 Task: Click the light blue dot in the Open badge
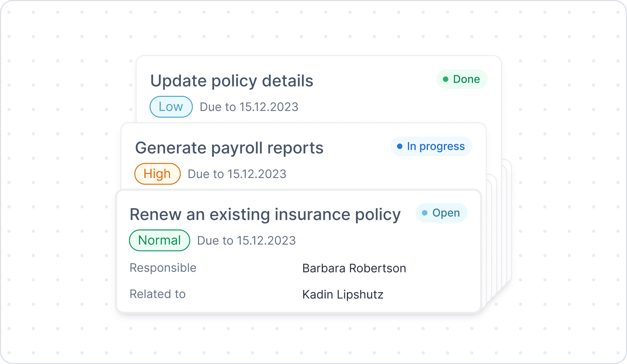point(424,213)
